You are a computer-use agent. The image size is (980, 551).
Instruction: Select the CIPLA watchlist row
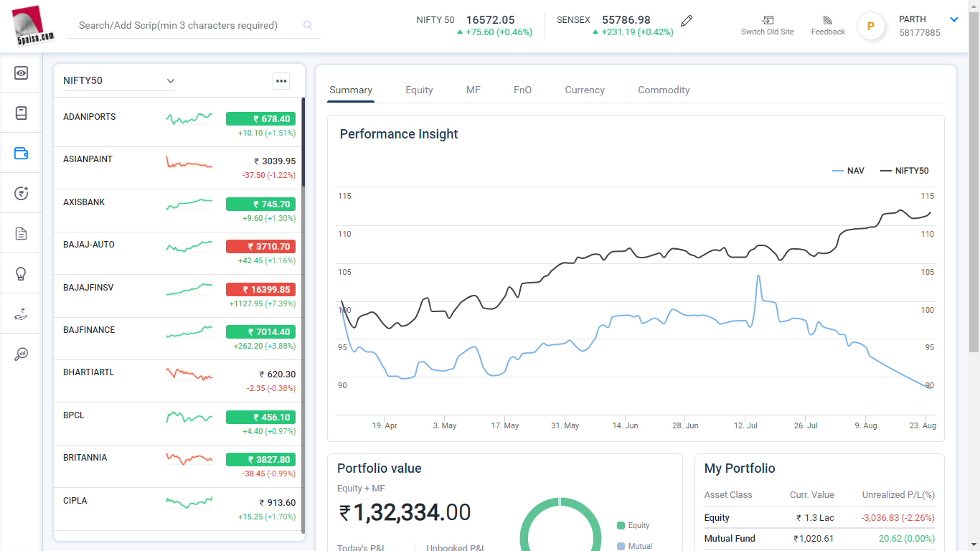[179, 509]
